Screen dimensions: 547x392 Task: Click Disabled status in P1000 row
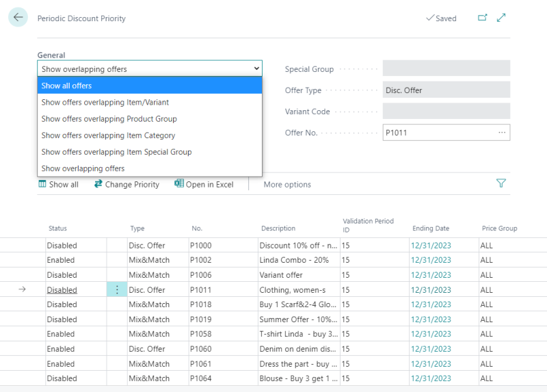coord(62,246)
